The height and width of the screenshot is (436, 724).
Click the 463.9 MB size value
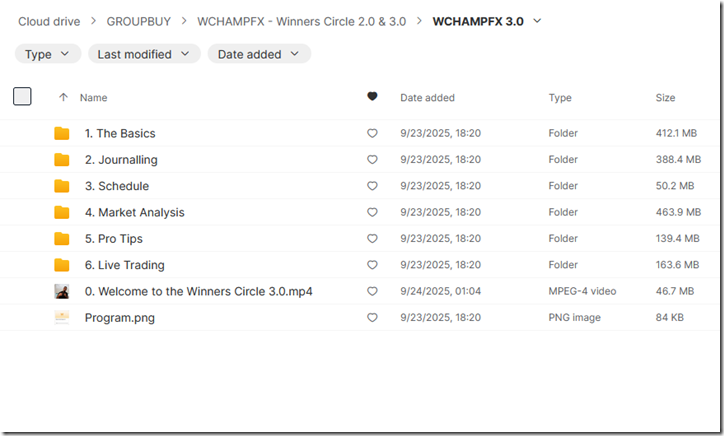678,212
